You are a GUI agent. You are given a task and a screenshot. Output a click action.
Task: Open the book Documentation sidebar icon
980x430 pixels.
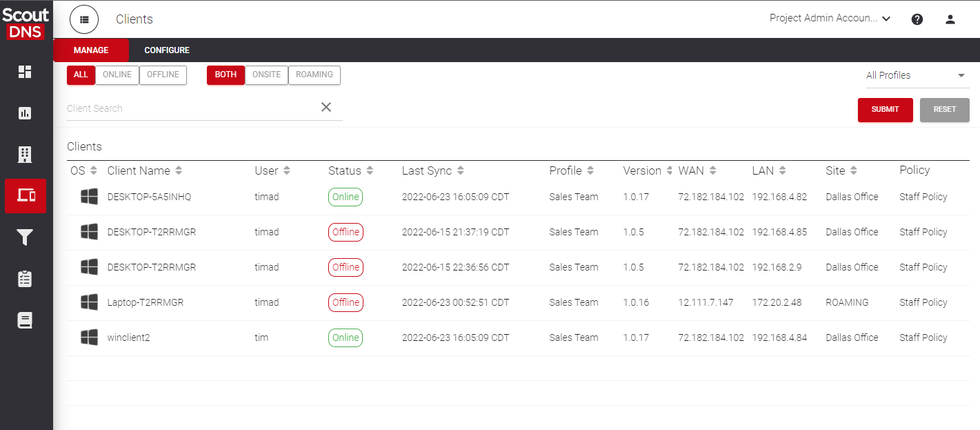click(25, 320)
